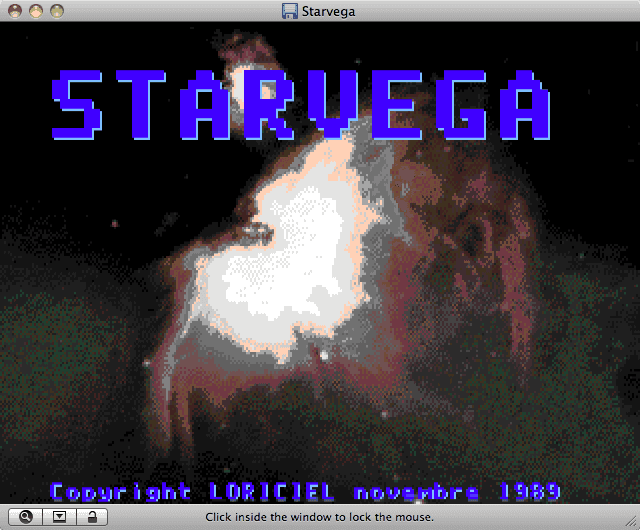Zoom the Starvega window

point(57,11)
